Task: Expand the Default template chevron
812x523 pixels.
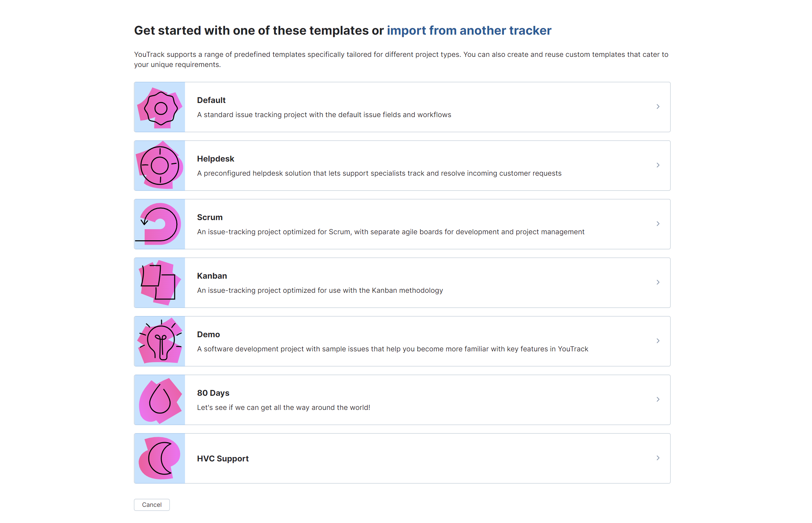Action: (x=658, y=106)
